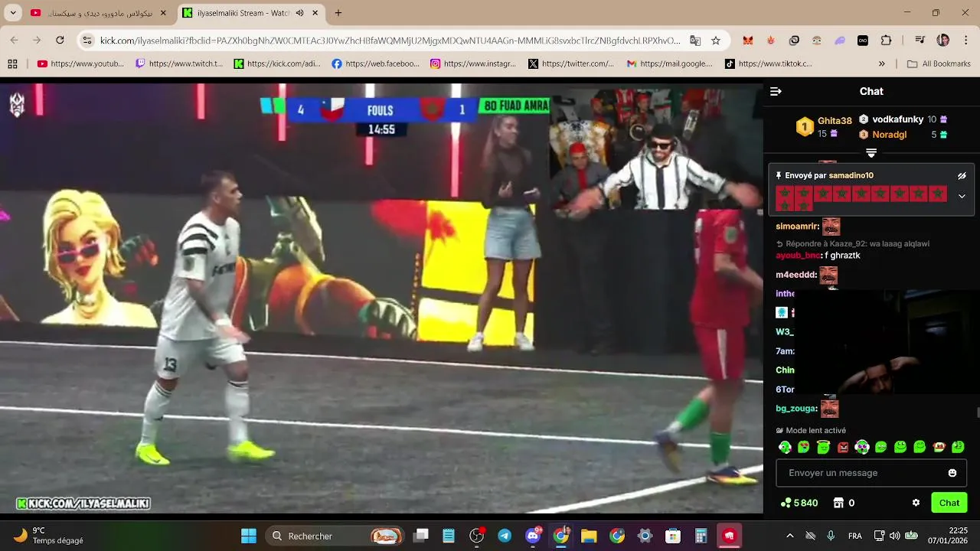This screenshot has height=551, width=980.
Task: Open the channel shop icon showing 0
Action: coord(844,503)
